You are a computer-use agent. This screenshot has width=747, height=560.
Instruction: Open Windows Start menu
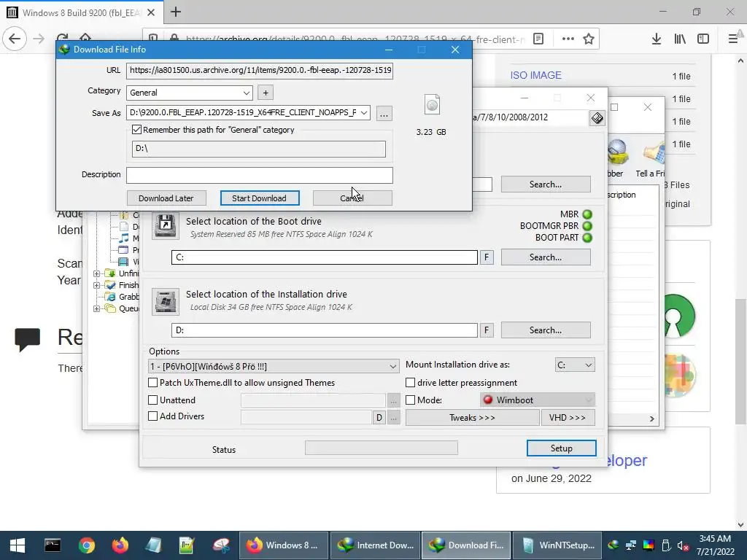(18, 545)
